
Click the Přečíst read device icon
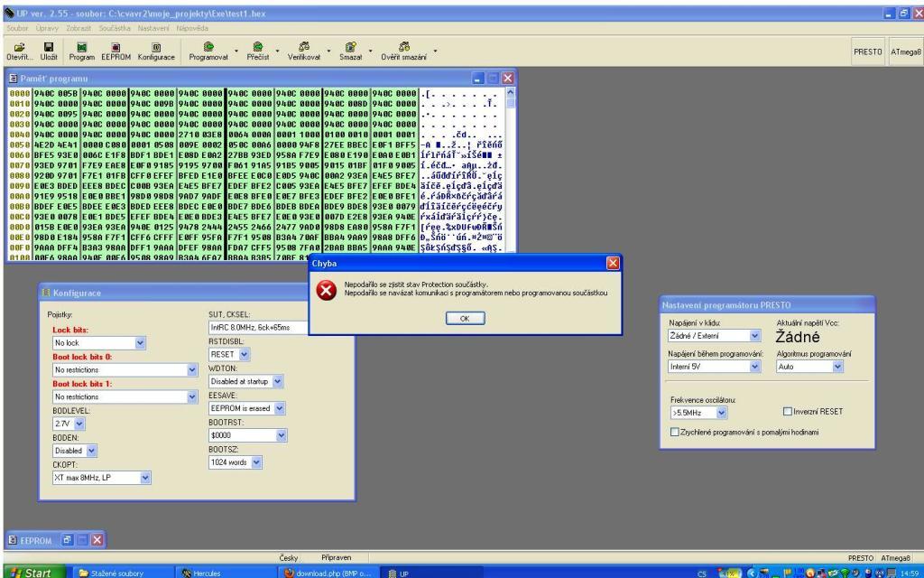point(257,47)
